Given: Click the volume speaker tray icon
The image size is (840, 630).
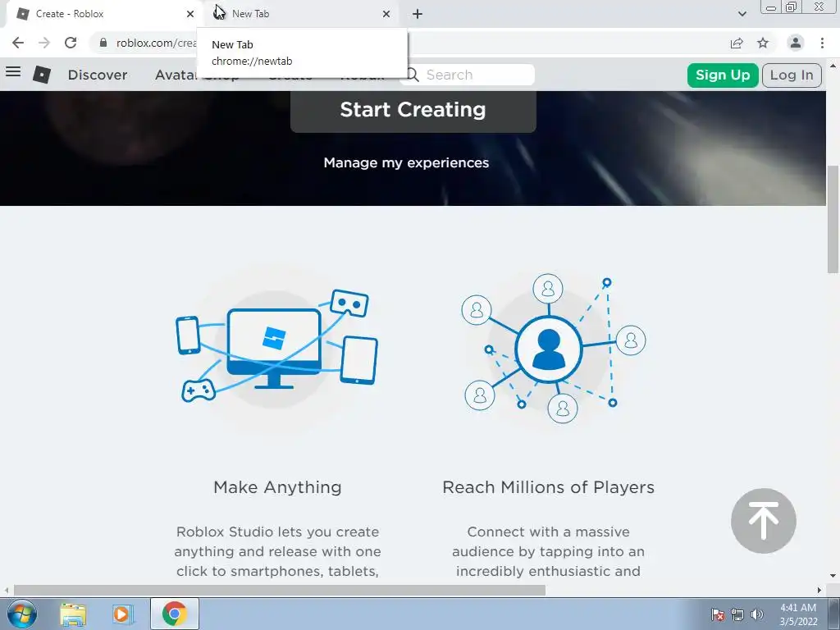Looking at the screenshot, I should click(x=757, y=614).
